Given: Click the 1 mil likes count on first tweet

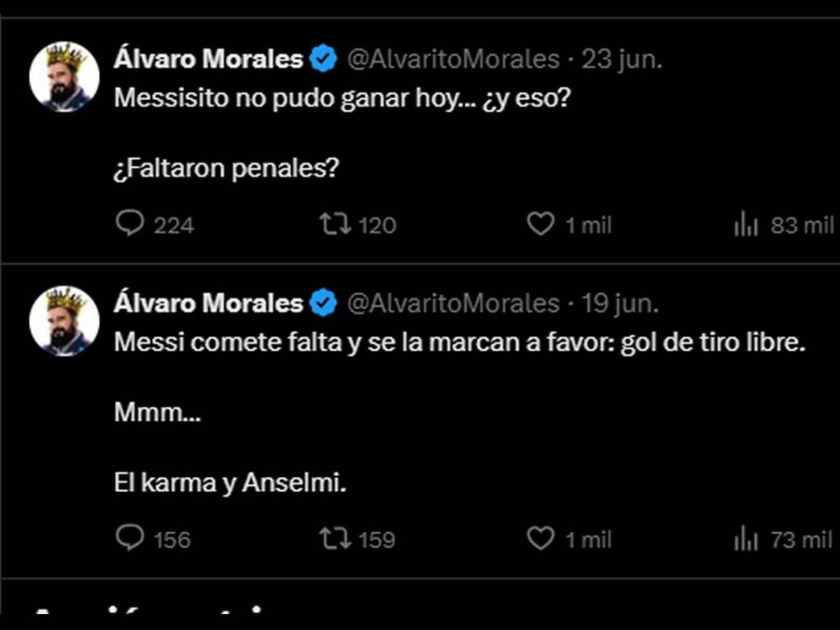Looking at the screenshot, I should click(x=588, y=224).
